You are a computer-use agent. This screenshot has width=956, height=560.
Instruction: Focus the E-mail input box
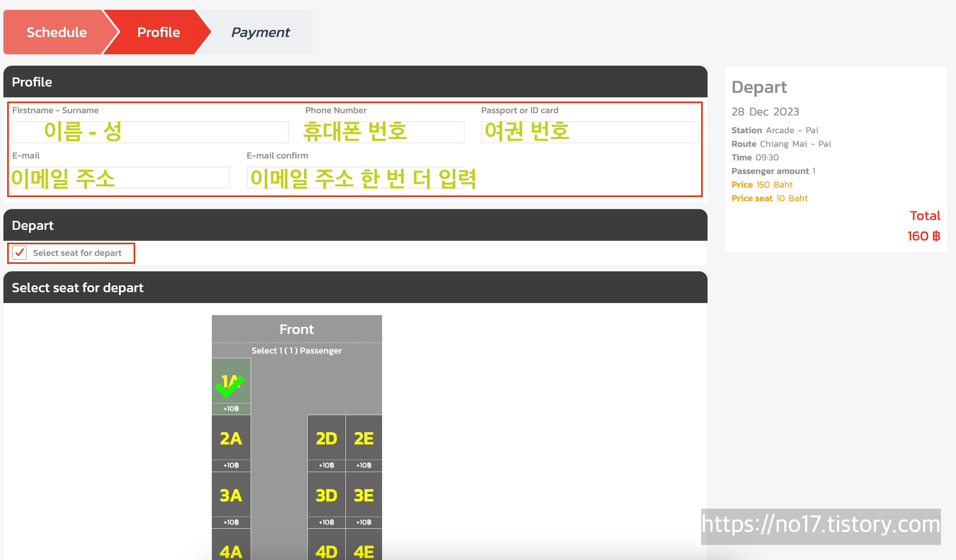point(121,177)
